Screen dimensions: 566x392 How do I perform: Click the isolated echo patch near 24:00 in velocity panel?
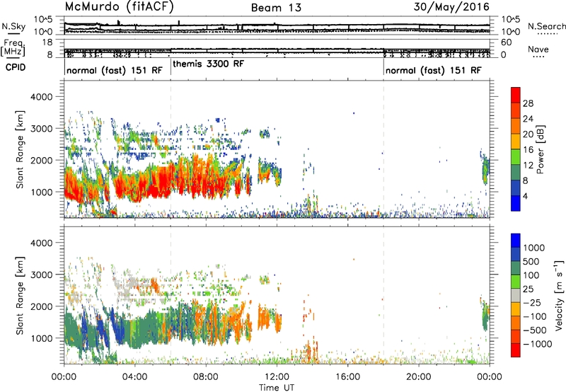click(x=485, y=315)
